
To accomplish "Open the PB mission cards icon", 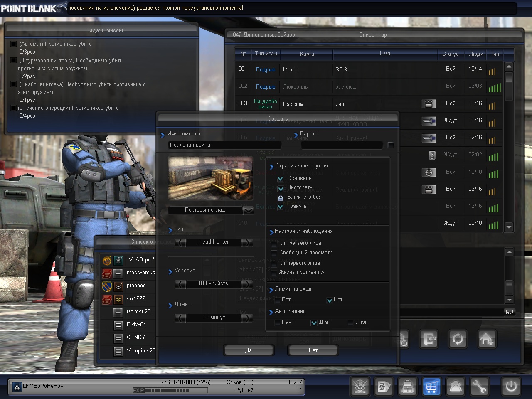I will coord(384,387).
